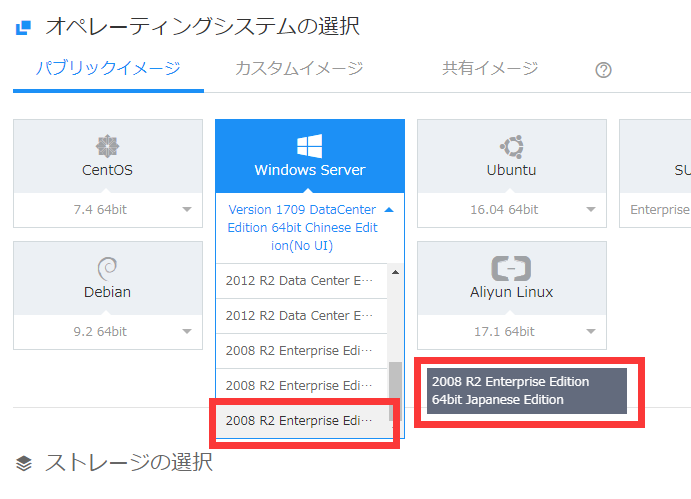
Task: Switch to the パブリックイメージ tab
Action: pyautogui.click(x=108, y=68)
